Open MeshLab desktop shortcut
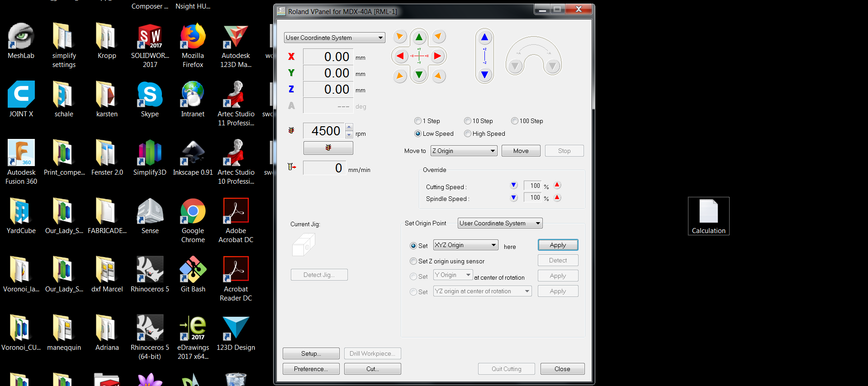 coord(21,41)
